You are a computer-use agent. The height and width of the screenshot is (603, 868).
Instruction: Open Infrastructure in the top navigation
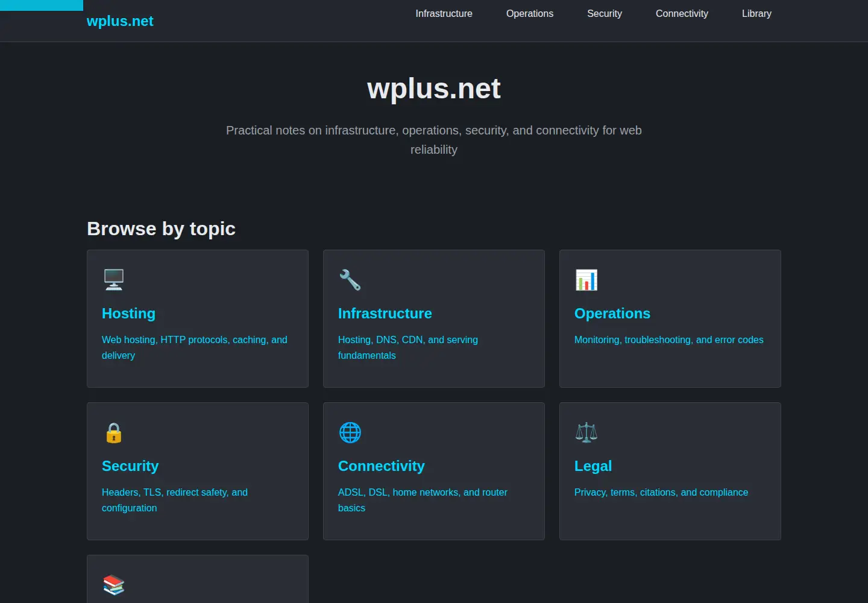coord(444,13)
